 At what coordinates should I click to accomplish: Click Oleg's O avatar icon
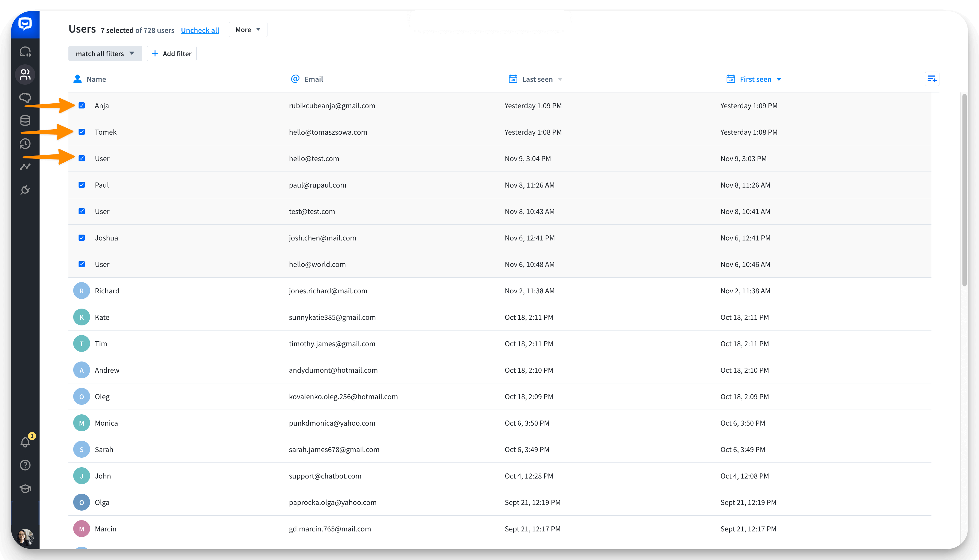click(x=81, y=396)
